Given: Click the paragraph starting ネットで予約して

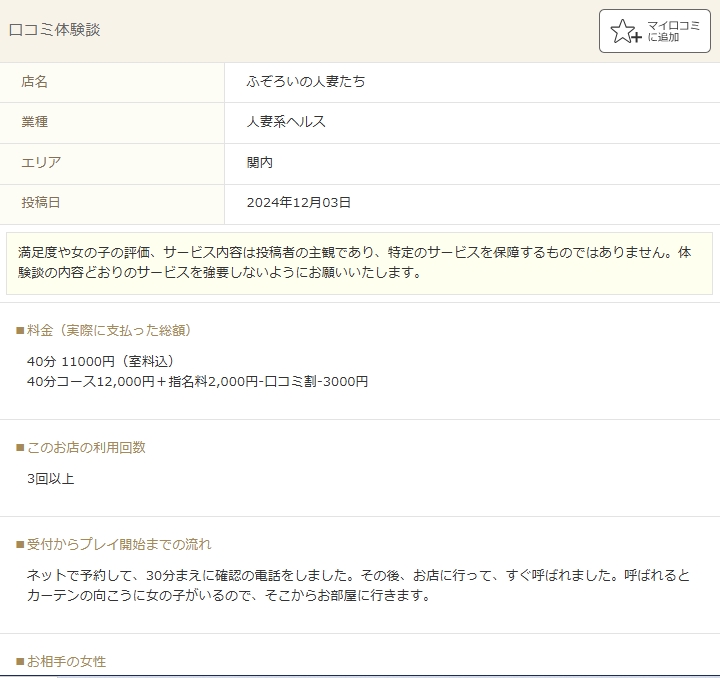Looking at the screenshot, I should (358, 585).
